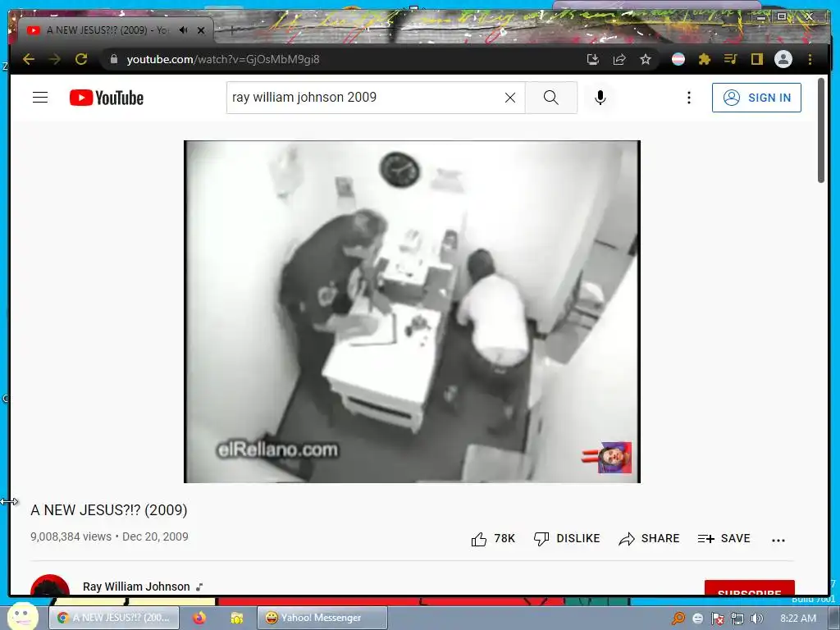Go to YouTube home via logo
The height and width of the screenshot is (630, 840).
pos(107,98)
